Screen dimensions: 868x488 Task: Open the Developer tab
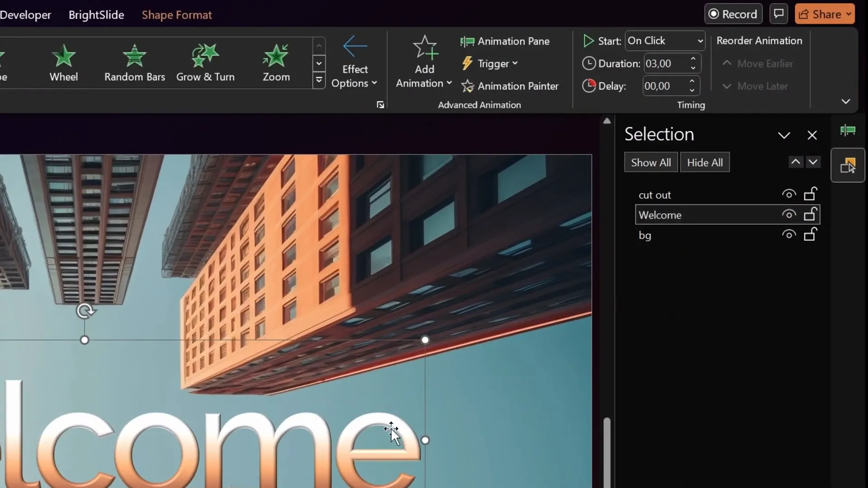(x=25, y=15)
